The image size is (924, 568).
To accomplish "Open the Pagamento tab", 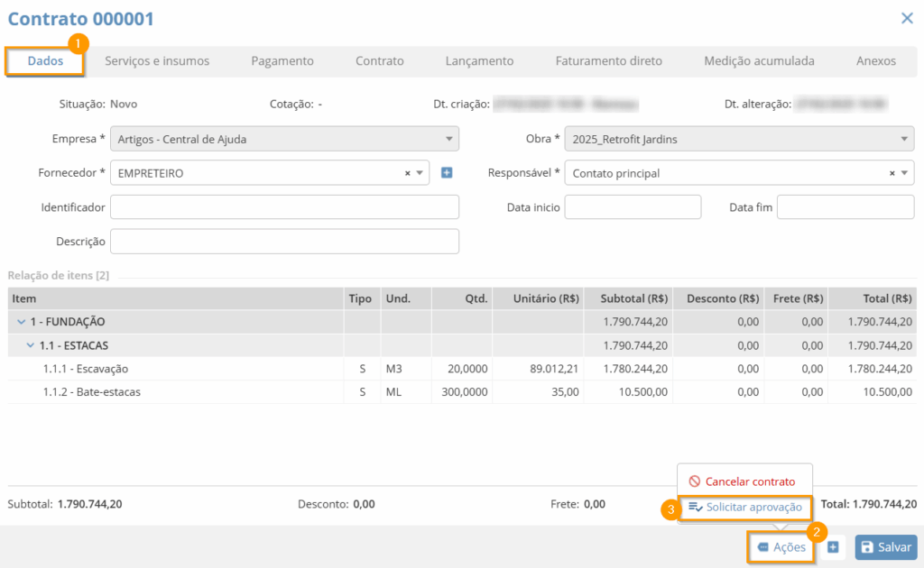I will [x=282, y=61].
